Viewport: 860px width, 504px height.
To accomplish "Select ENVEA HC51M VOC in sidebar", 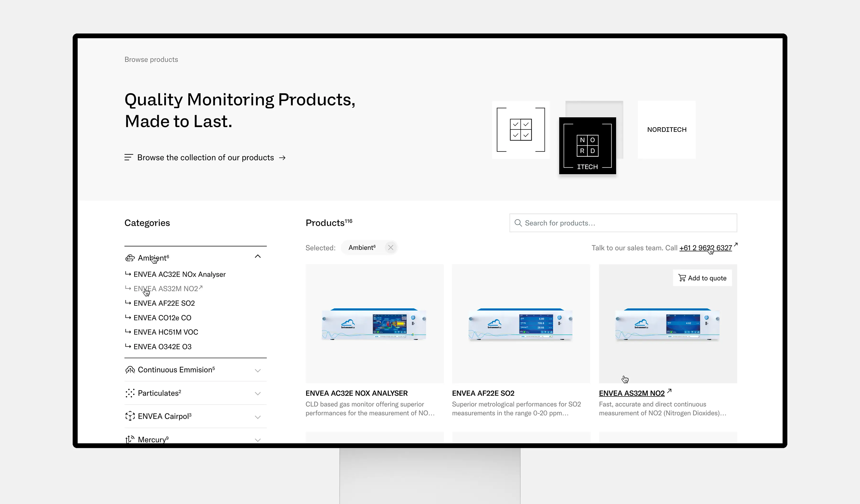I will tap(166, 332).
